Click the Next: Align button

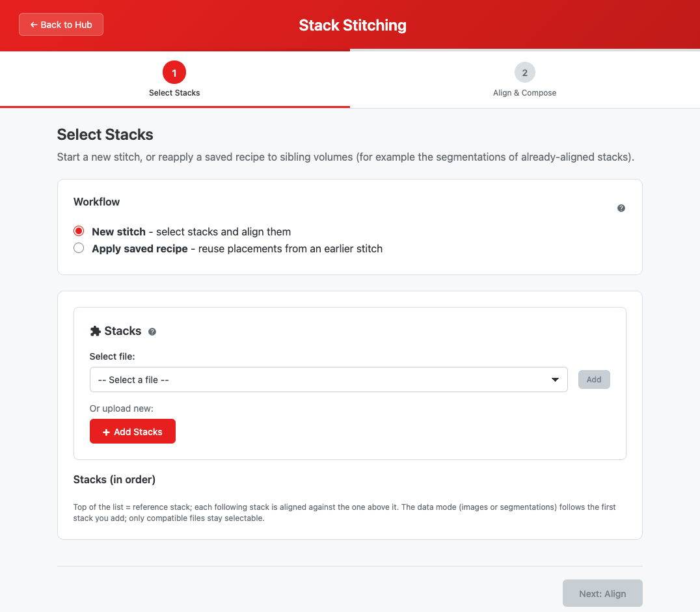coord(602,593)
